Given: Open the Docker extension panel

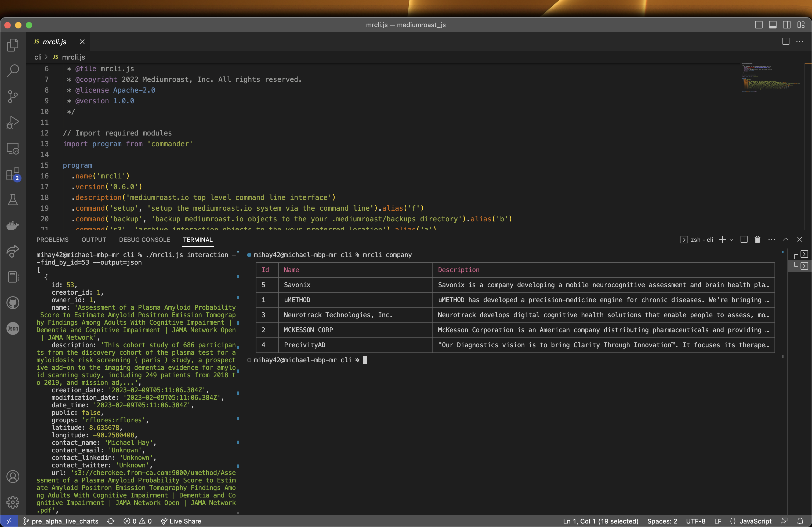Looking at the screenshot, I should (13, 225).
